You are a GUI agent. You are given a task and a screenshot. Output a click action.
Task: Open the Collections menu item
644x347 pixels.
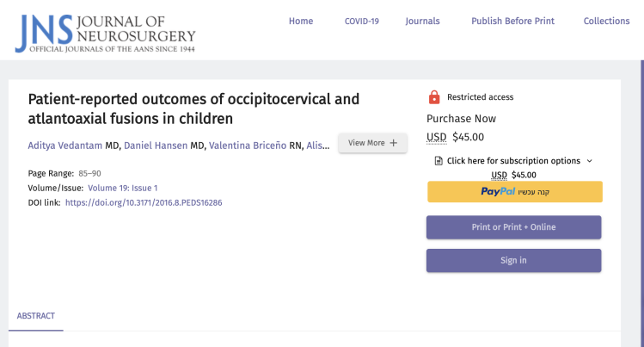pyautogui.click(x=606, y=22)
